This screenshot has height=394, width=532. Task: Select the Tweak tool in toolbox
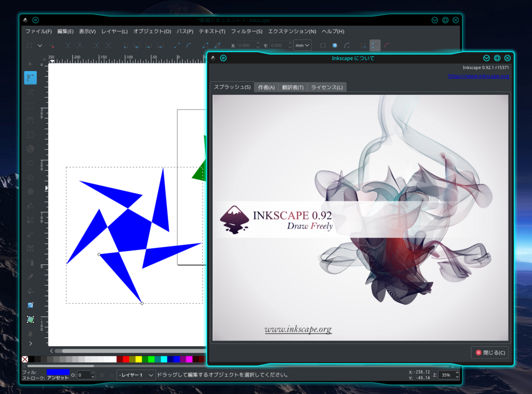(30, 92)
